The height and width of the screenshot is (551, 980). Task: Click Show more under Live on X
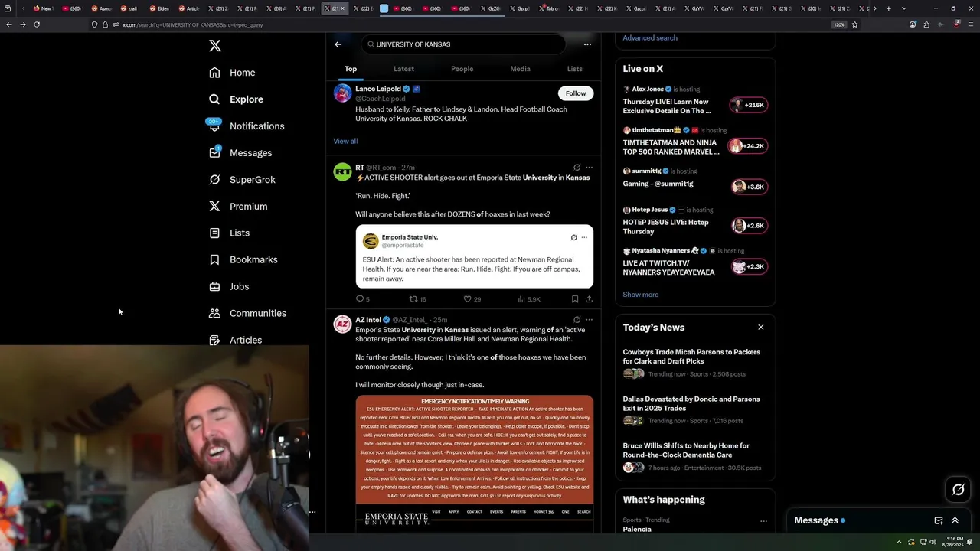[641, 295]
